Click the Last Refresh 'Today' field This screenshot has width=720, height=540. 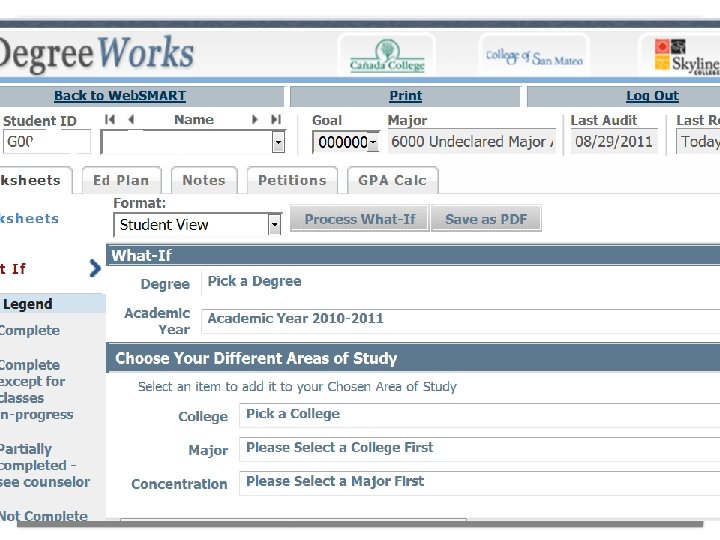698,141
